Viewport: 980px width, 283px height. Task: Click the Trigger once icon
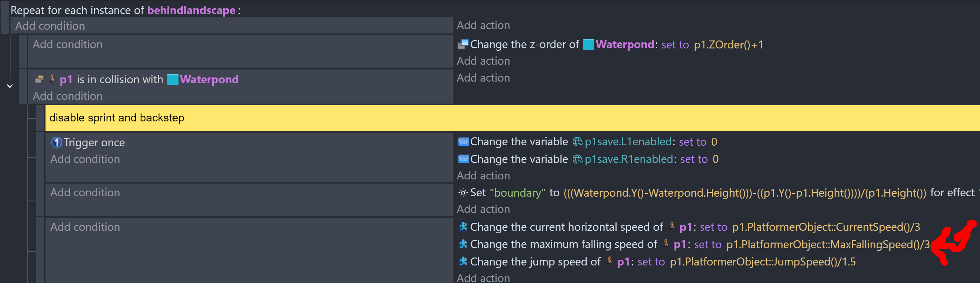[x=56, y=142]
